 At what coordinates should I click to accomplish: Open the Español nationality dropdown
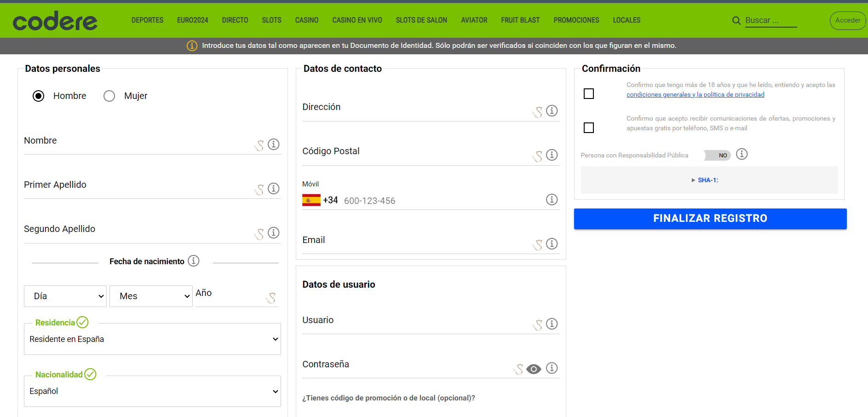(x=152, y=391)
